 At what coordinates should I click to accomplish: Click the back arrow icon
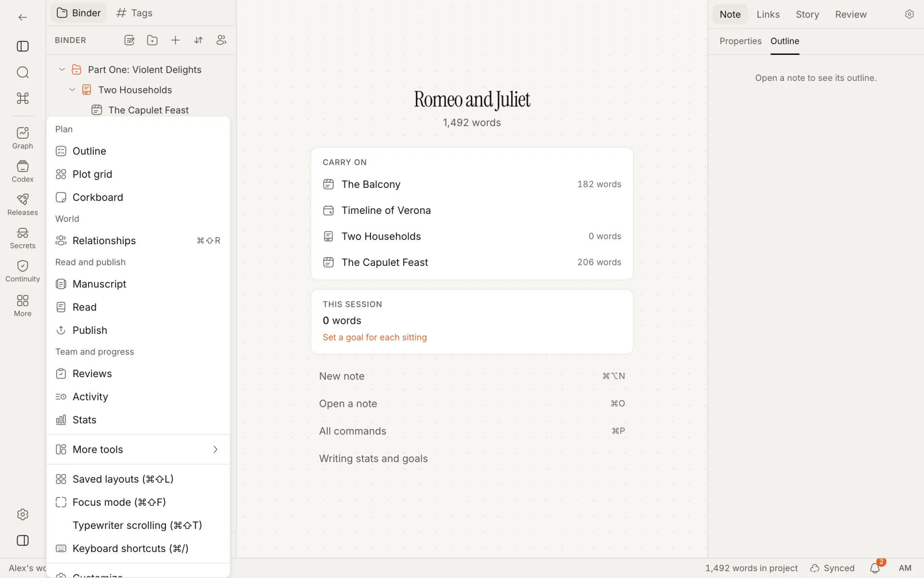[23, 17]
